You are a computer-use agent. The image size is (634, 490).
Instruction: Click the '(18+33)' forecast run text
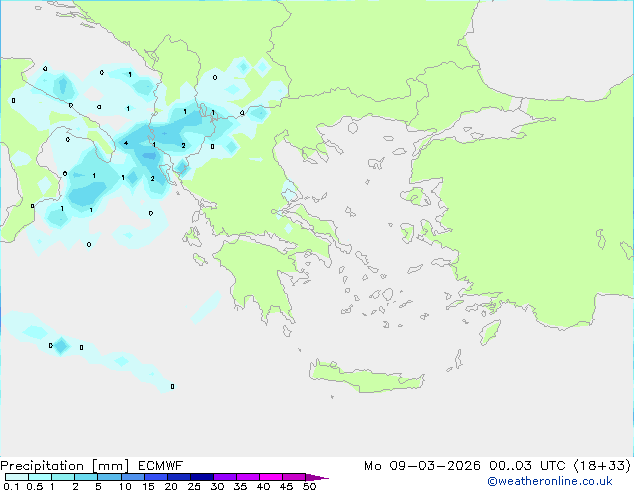(602, 466)
